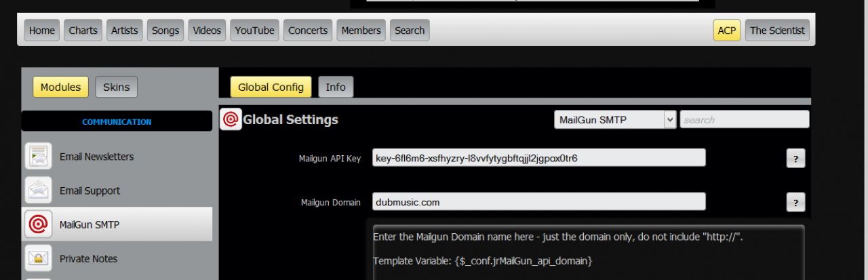Screen dimensions: 868x280
Task: Open the YouTube section
Action: pos(254,31)
